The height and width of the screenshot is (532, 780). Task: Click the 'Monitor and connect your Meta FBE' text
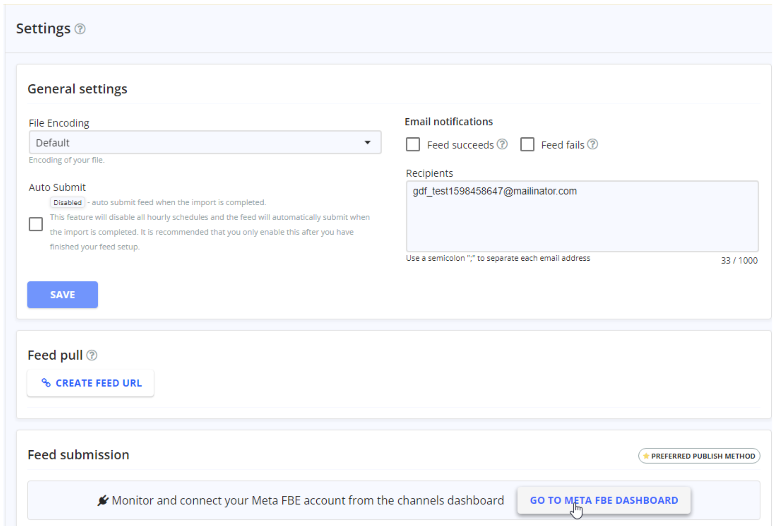tap(308, 501)
